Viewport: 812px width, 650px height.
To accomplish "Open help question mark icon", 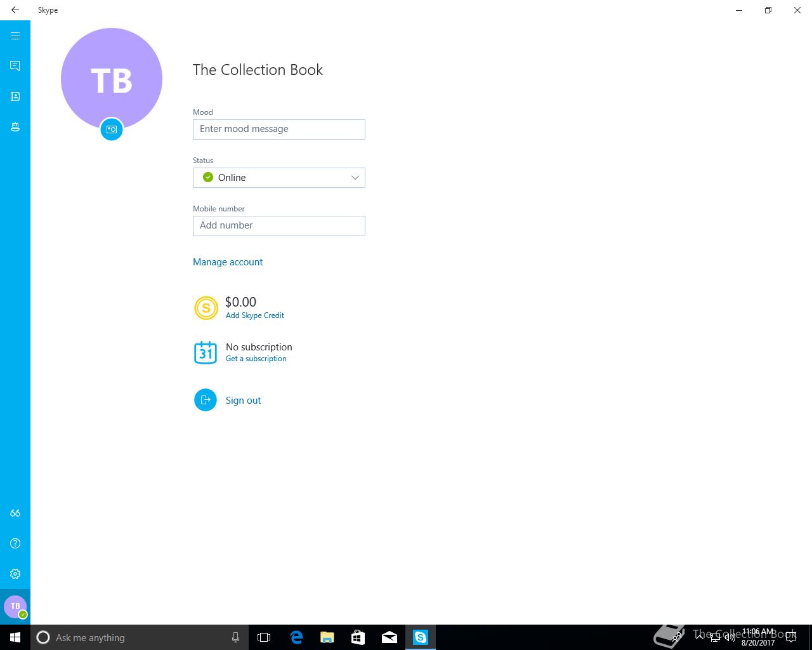I will click(x=15, y=543).
